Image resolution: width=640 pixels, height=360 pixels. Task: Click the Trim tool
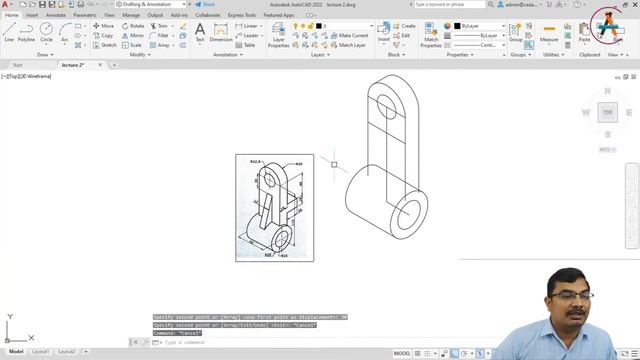159,26
